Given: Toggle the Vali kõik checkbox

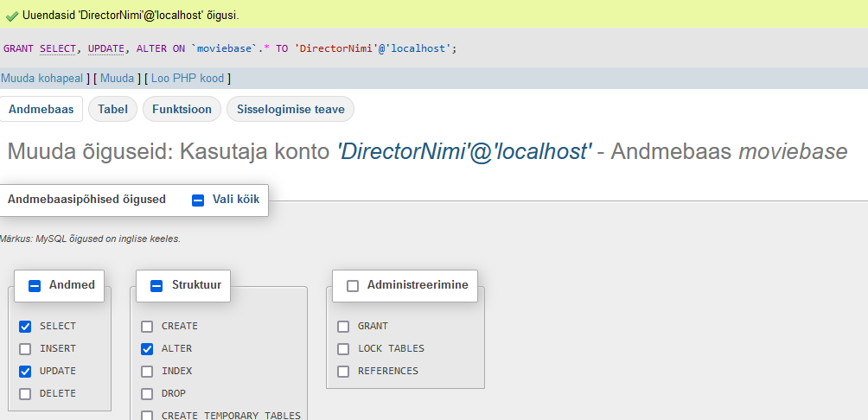Looking at the screenshot, I should tap(198, 200).
